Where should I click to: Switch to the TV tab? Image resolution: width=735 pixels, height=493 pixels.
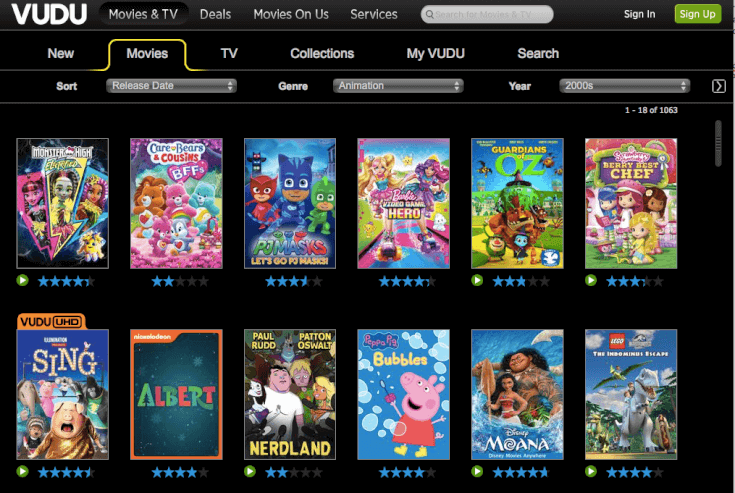(229, 53)
